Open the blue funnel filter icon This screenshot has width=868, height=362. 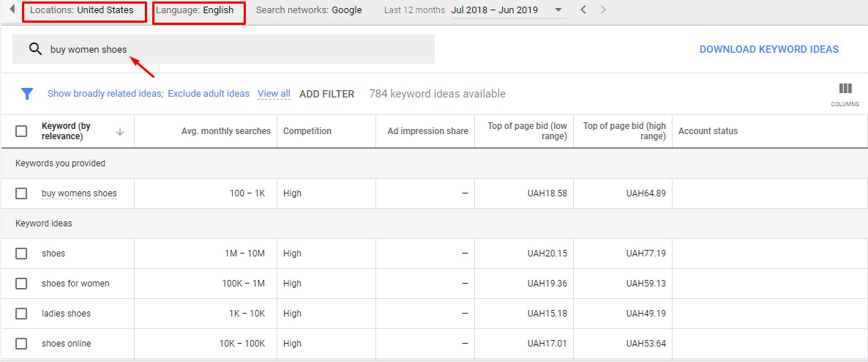(27, 94)
